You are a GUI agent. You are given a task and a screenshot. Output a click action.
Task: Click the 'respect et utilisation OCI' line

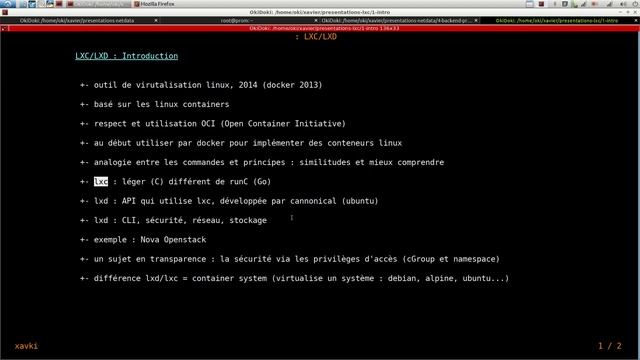tap(220, 124)
